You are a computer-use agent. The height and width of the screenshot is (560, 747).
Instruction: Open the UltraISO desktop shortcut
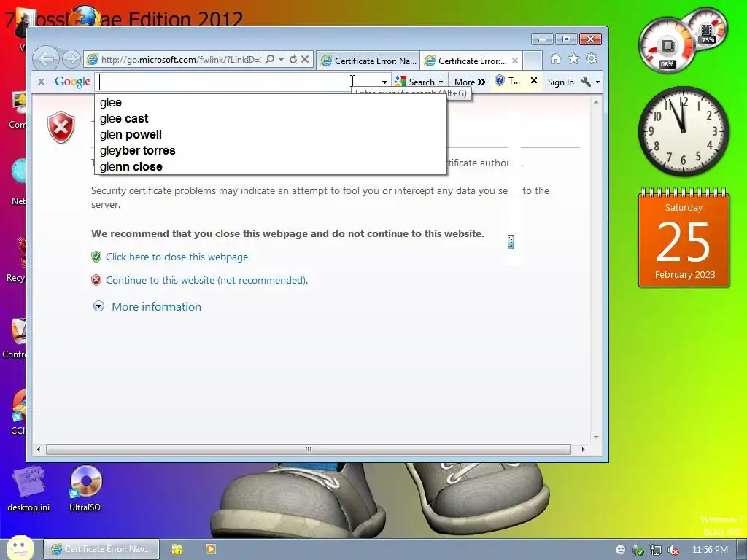(85, 489)
